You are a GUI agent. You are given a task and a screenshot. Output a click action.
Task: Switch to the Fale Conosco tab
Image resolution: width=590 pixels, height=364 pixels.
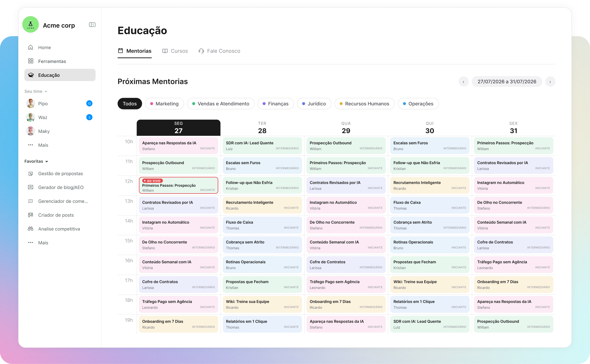click(219, 51)
